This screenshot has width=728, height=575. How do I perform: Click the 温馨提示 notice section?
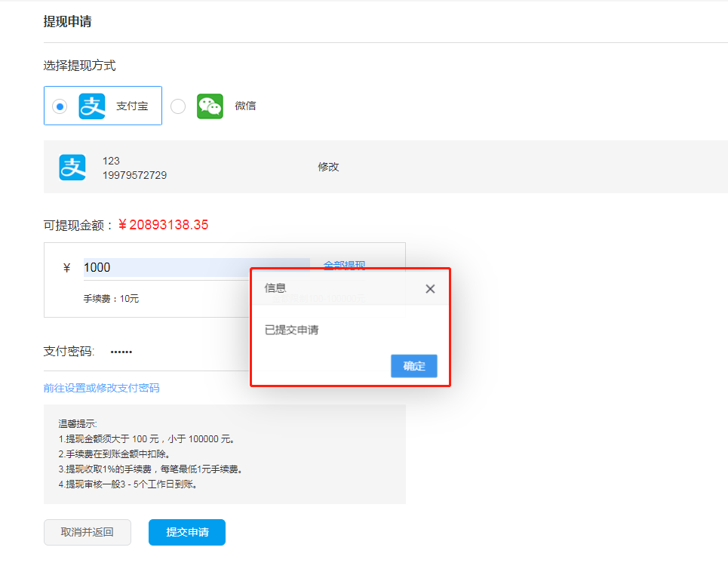pyautogui.click(x=226, y=453)
